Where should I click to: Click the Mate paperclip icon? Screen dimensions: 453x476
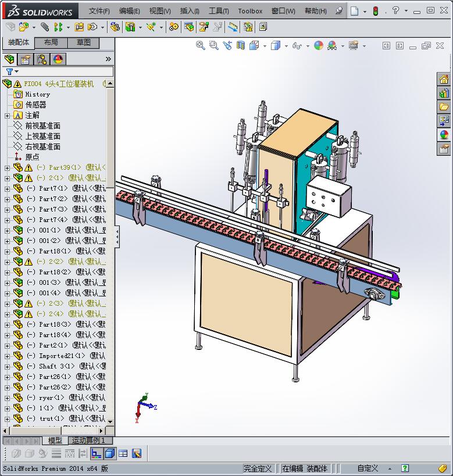[45, 27]
